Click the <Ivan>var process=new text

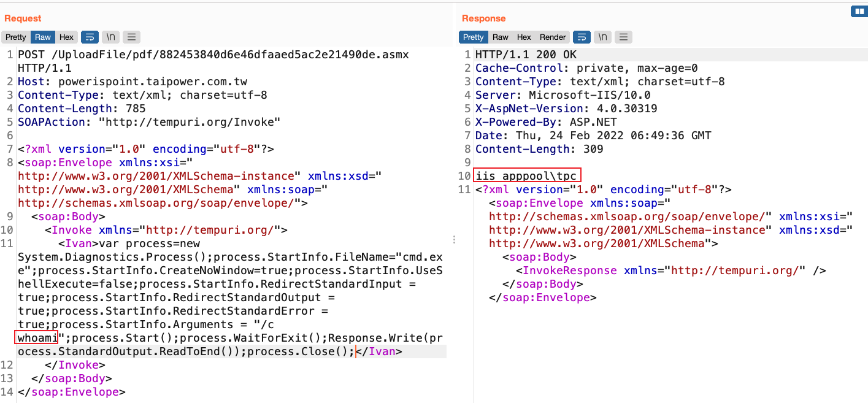coord(129,244)
